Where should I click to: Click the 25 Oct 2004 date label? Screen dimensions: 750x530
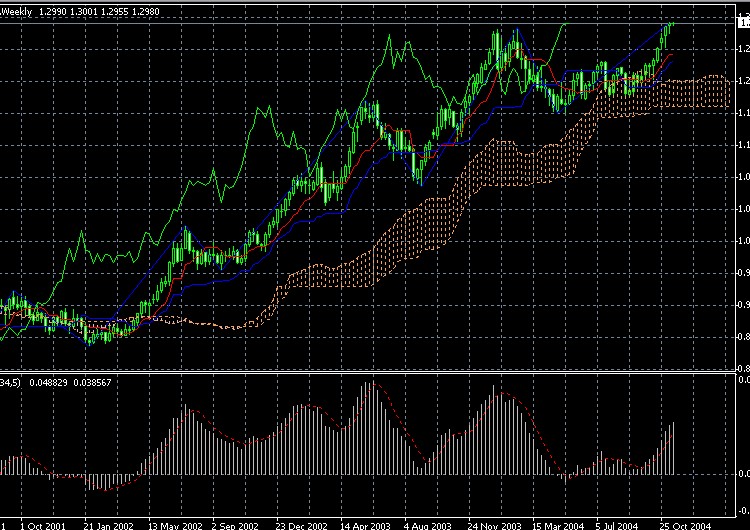click(x=689, y=524)
